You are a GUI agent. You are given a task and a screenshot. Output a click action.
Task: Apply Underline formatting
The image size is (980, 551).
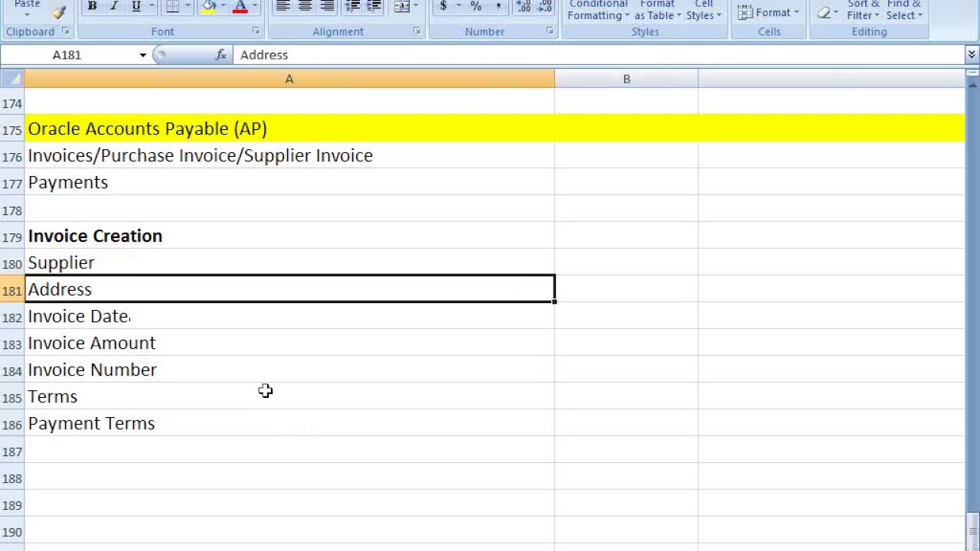pos(136,7)
